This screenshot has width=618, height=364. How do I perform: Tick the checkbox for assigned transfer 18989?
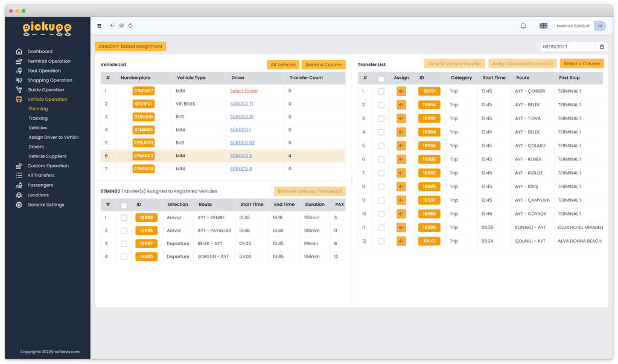pyautogui.click(x=124, y=218)
